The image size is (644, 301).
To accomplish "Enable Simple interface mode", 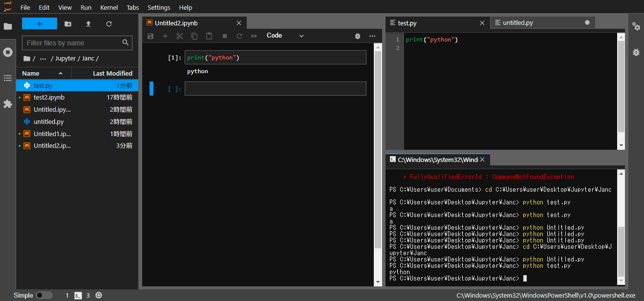I will tap(43, 295).
